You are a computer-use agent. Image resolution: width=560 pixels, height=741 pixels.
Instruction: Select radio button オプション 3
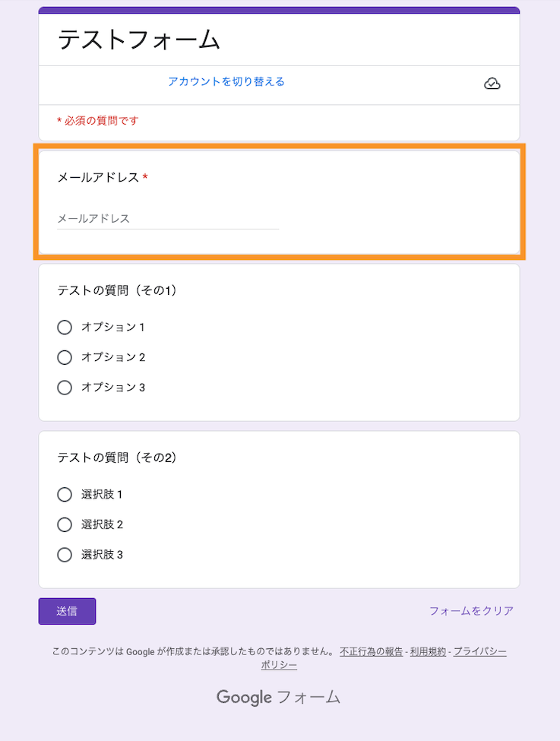(x=65, y=388)
